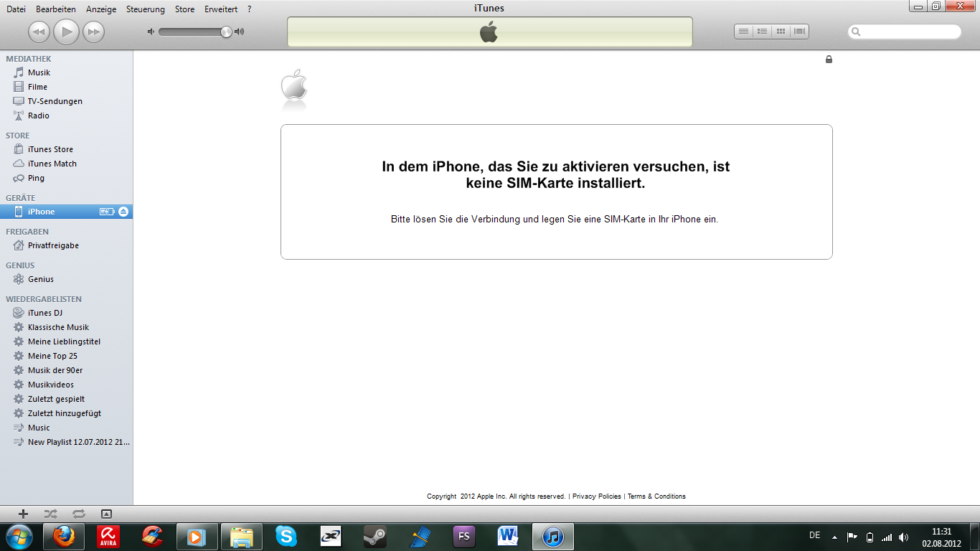Screen dimensions: 980x551
Task: Toggle shuffle playback
Action: coord(50,514)
